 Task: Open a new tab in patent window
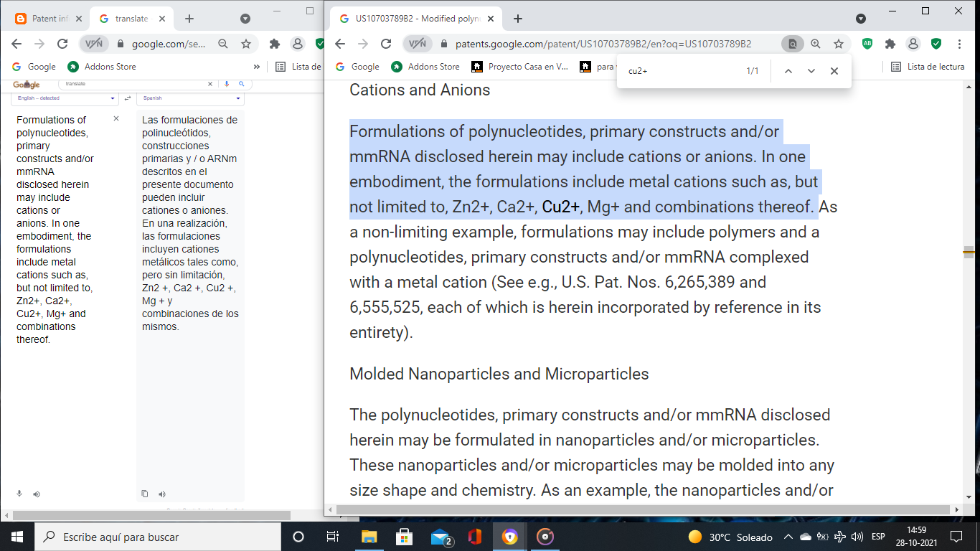(518, 19)
